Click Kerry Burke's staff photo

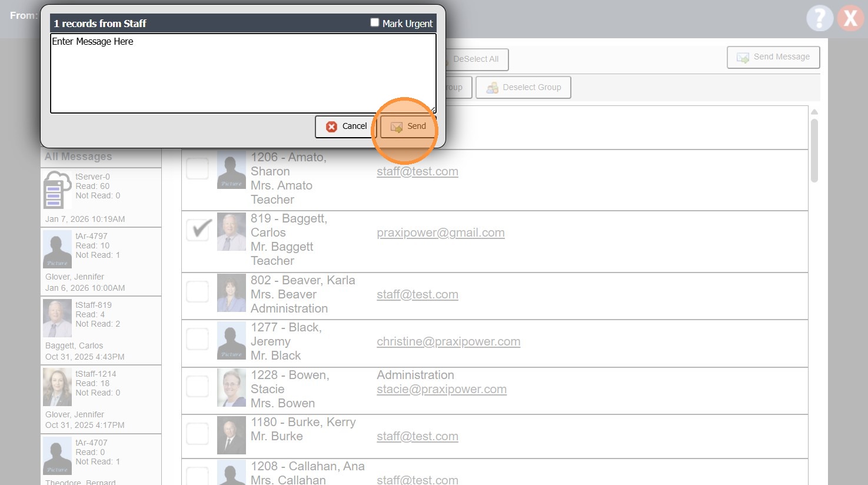pyautogui.click(x=231, y=436)
